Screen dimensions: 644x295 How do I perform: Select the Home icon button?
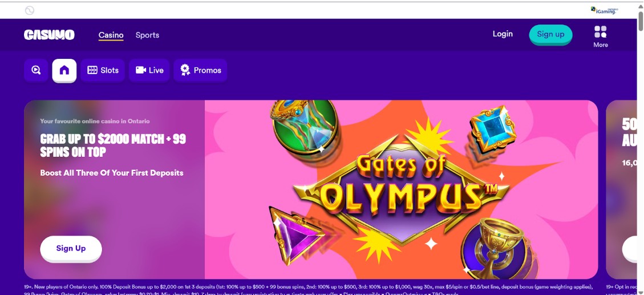(64, 70)
